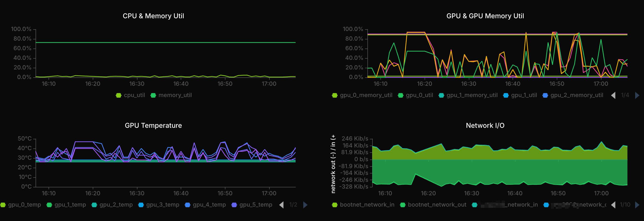The height and width of the screenshot is (221, 644).
Task: Toggle gpu_1_temp legend entry
Action: tap(67, 205)
